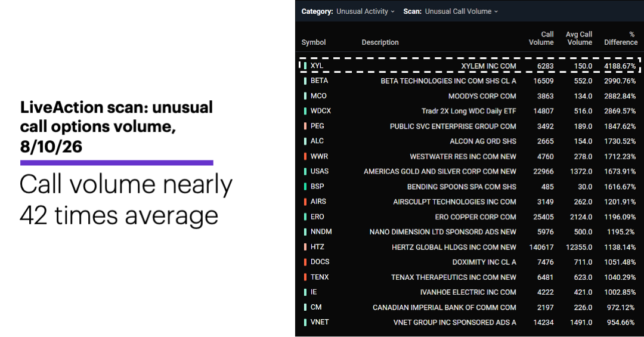The image size is (644, 337).
Task: Click the indicator bar beside NNDM
Action: [x=305, y=232]
